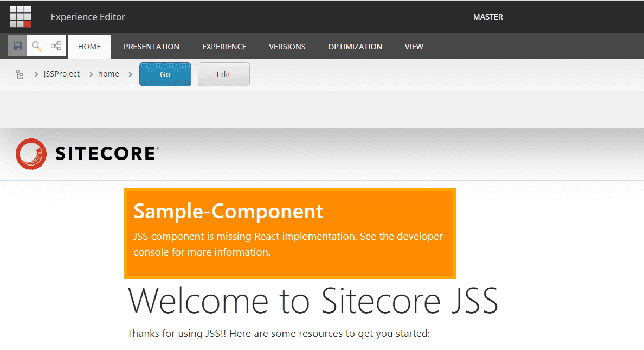
Task: Open the PRESENTATION ribbon tab
Action: click(x=151, y=47)
